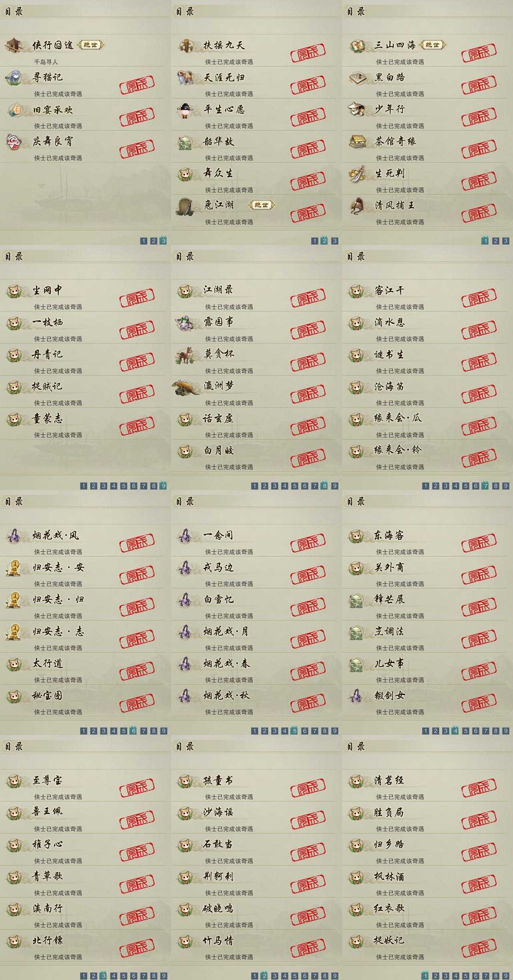Go to page 1 below 侠行囧途 list
The width and height of the screenshot is (513, 980).
coord(143,241)
